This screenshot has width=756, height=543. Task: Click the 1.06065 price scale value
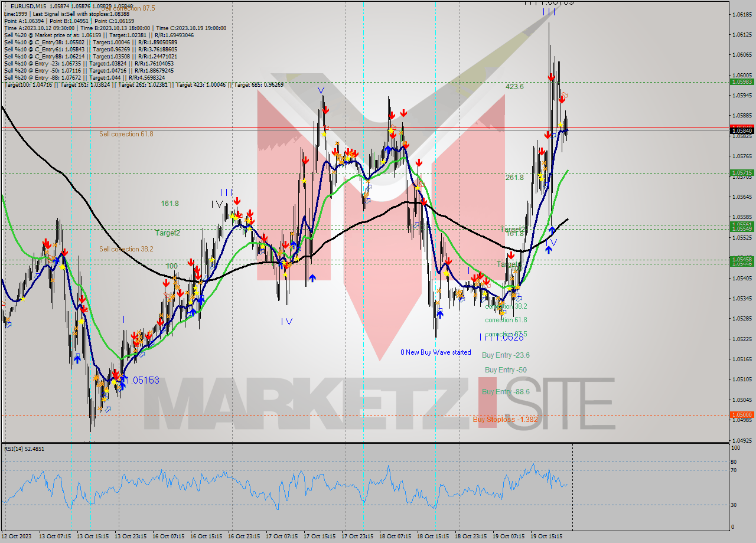pos(742,55)
